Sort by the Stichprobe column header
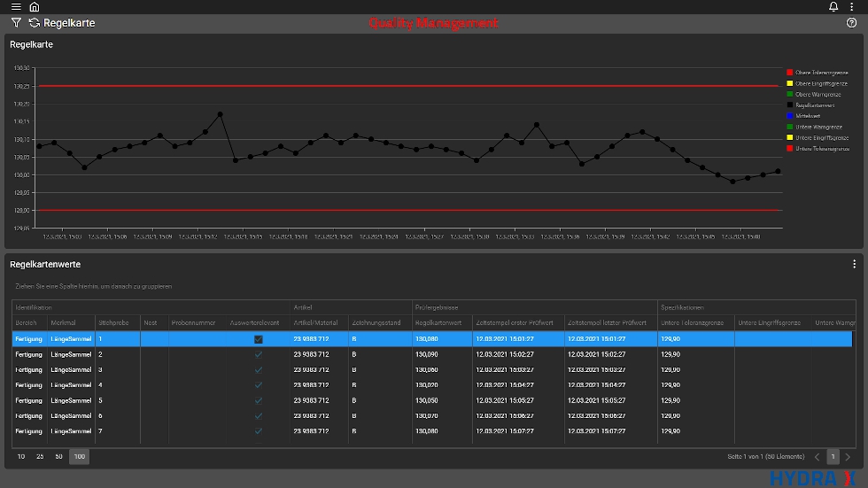868x488 pixels. tap(114, 323)
